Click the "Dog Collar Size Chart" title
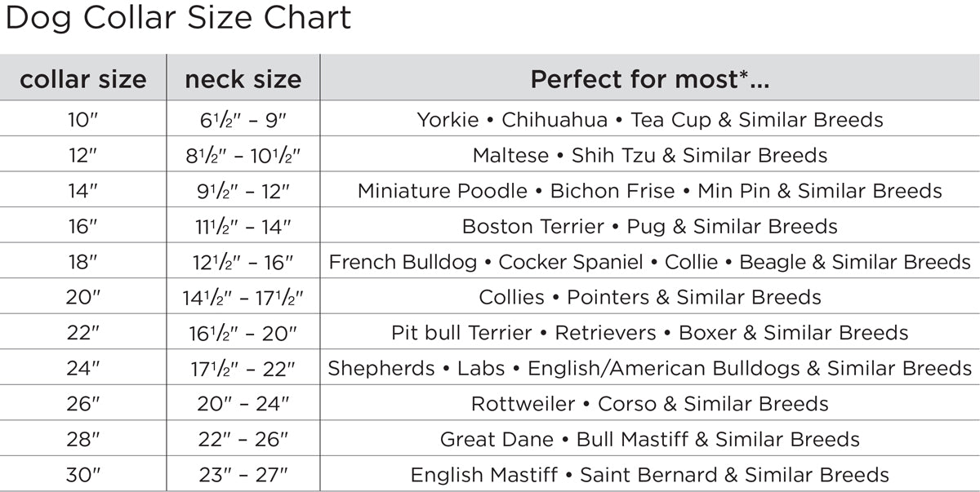The height and width of the screenshot is (492, 980). [x=178, y=18]
